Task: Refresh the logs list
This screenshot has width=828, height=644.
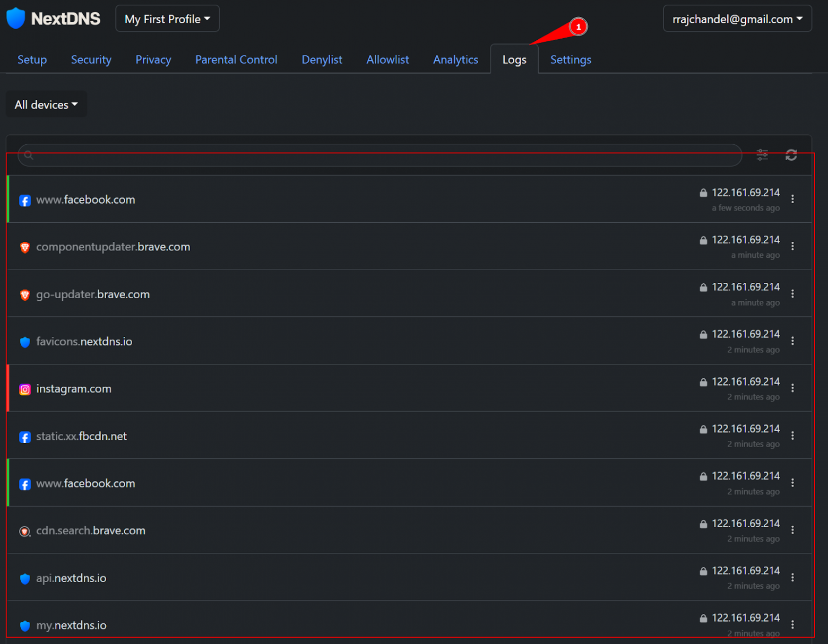Action: tap(791, 155)
